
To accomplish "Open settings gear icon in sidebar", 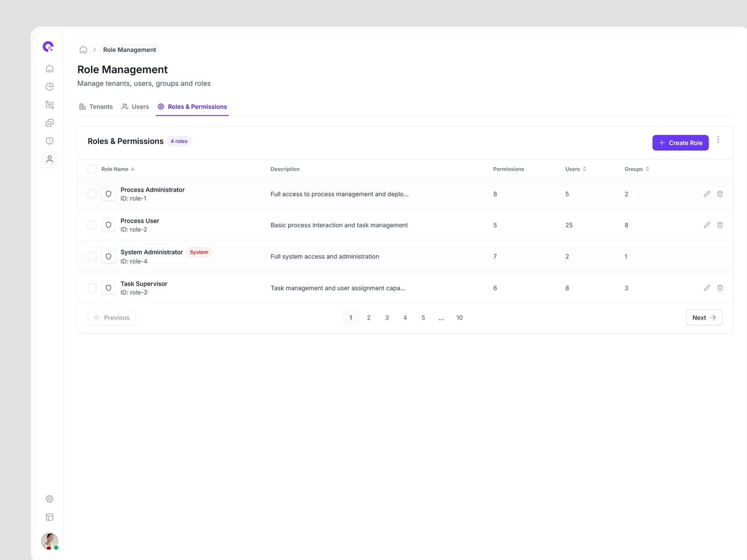I will pos(49,499).
